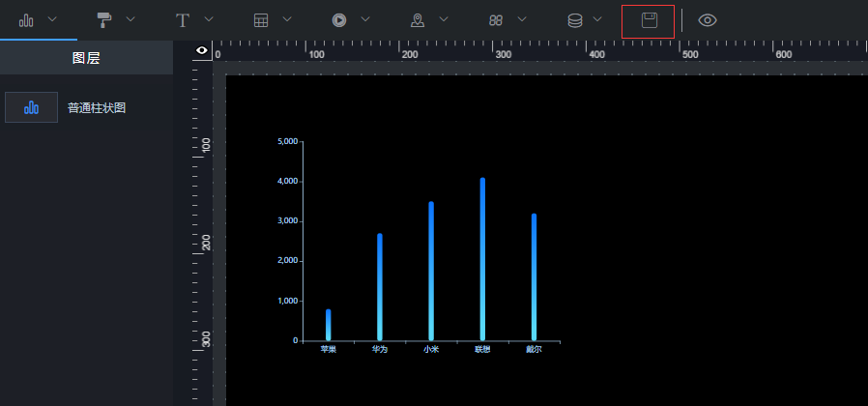
Task: Click the vertical ruler at 200 mark
Action: 206,243
